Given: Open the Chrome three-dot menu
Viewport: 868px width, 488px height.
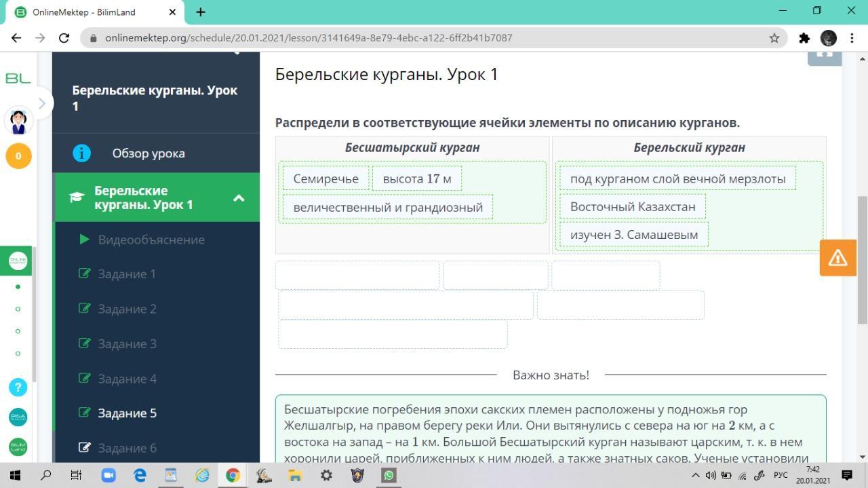Looking at the screenshot, I should pyautogui.click(x=852, y=38).
